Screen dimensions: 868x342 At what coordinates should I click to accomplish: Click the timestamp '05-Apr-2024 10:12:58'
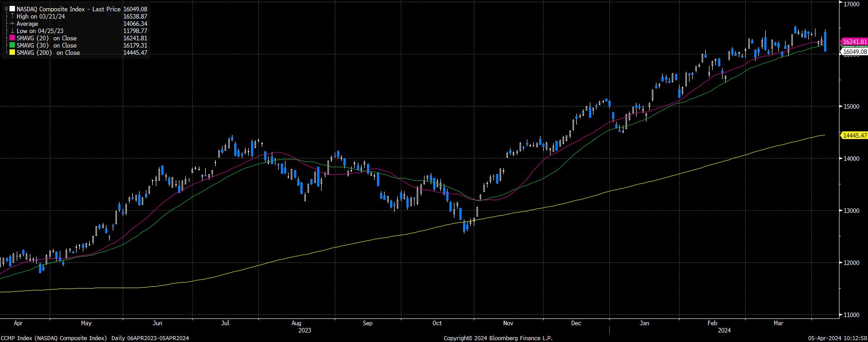[x=838, y=338]
